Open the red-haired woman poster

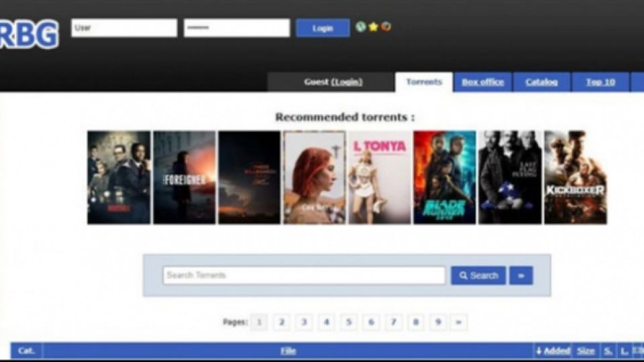[x=314, y=177]
